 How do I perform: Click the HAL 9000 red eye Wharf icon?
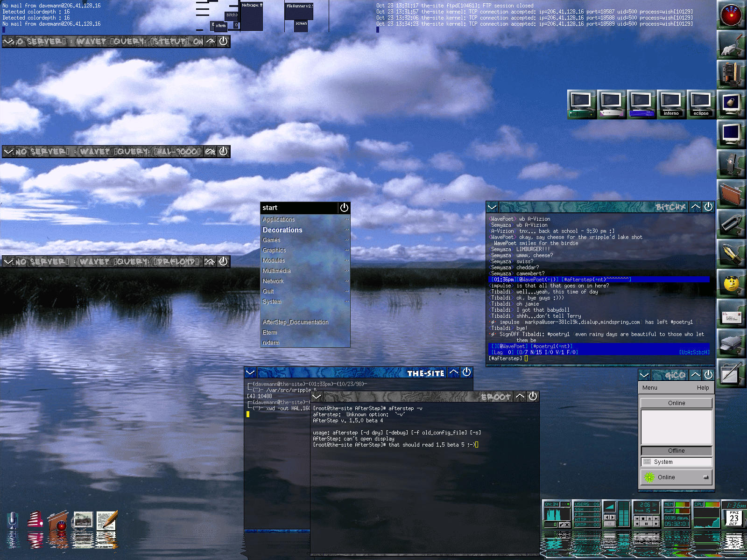pos(731,14)
